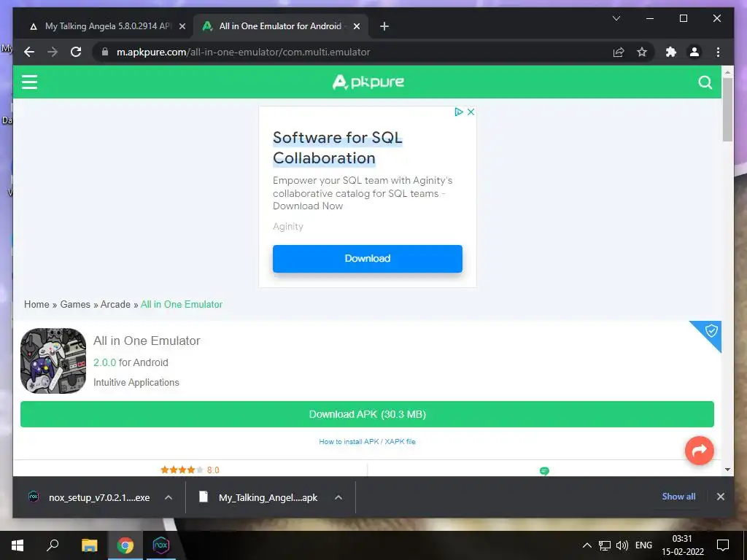Click the ENG language indicator
This screenshot has height=560, width=747.
tap(643, 545)
